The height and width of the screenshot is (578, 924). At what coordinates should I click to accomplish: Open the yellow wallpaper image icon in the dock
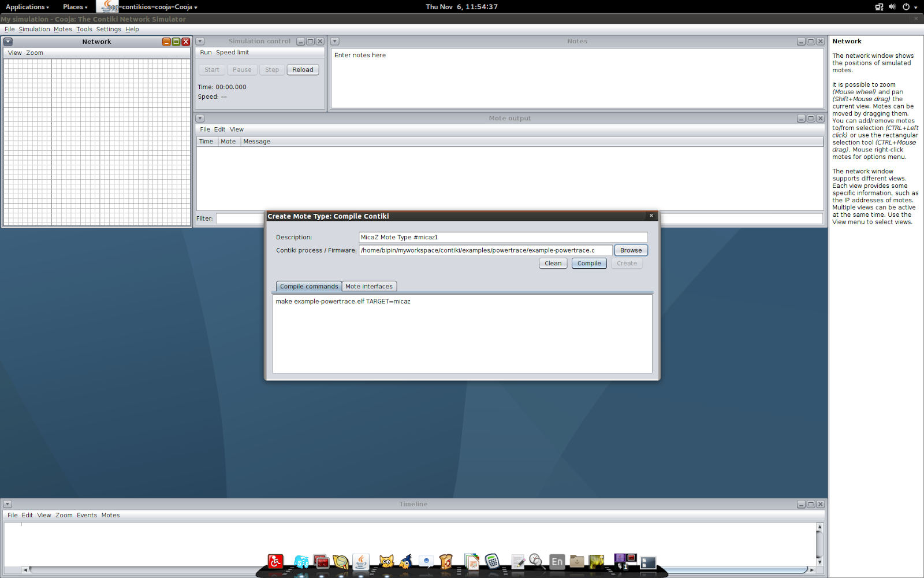pyautogui.click(x=597, y=561)
